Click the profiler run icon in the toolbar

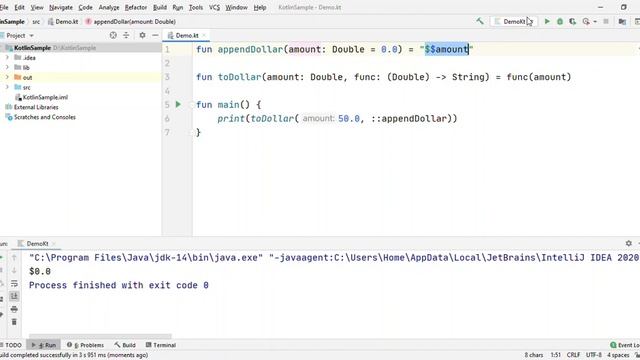[586, 21]
